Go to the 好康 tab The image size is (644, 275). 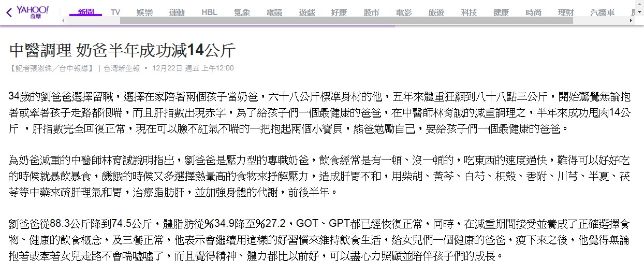[339, 12]
